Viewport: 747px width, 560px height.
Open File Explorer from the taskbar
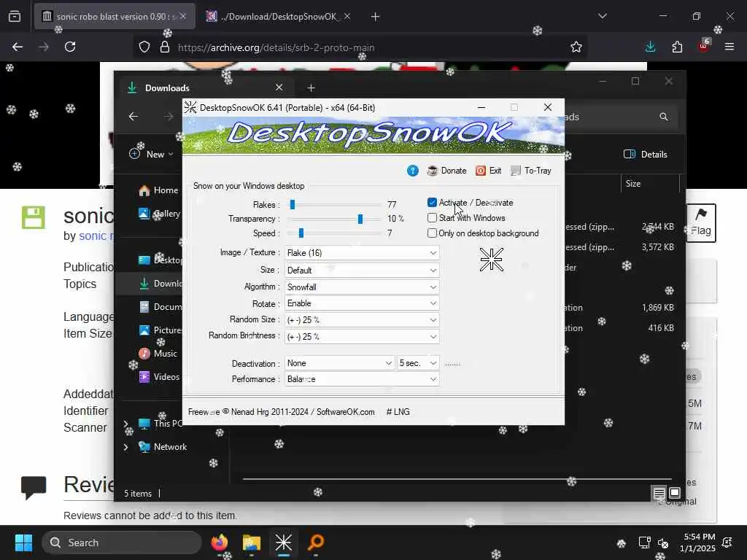tap(252, 542)
